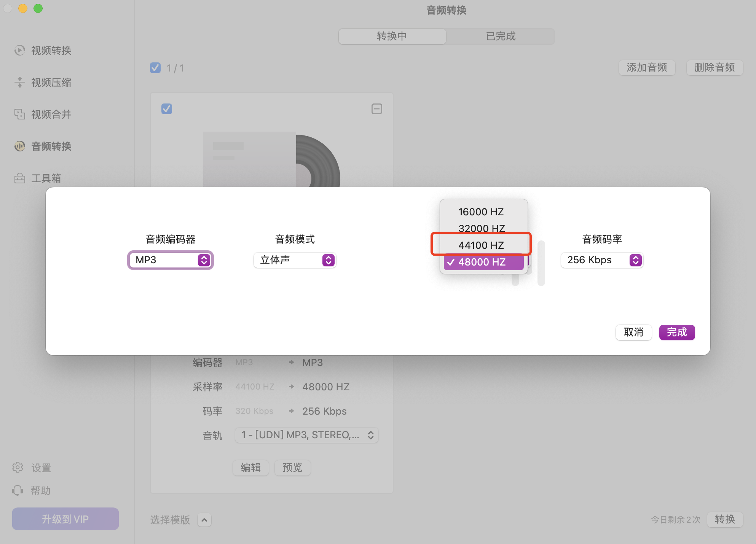756x544 pixels.
Task: Click the video convert sidebar icon
Action: pyautogui.click(x=19, y=50)
